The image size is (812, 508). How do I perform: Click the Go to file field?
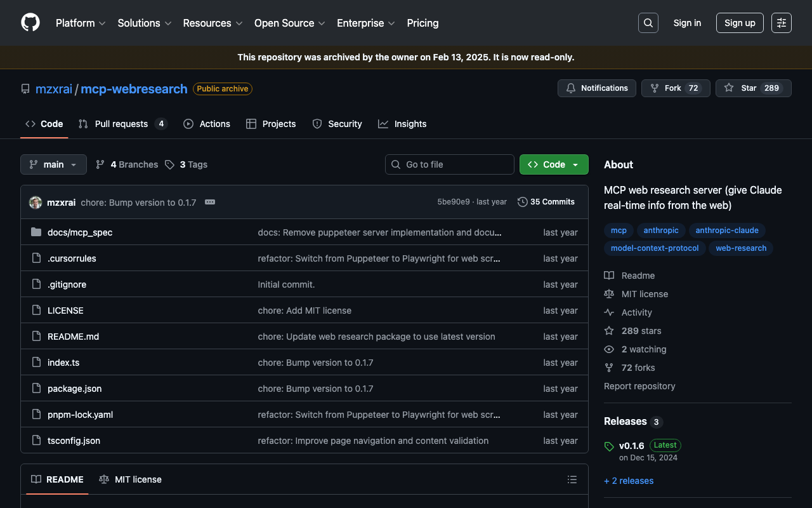click(x=450, y=164)
